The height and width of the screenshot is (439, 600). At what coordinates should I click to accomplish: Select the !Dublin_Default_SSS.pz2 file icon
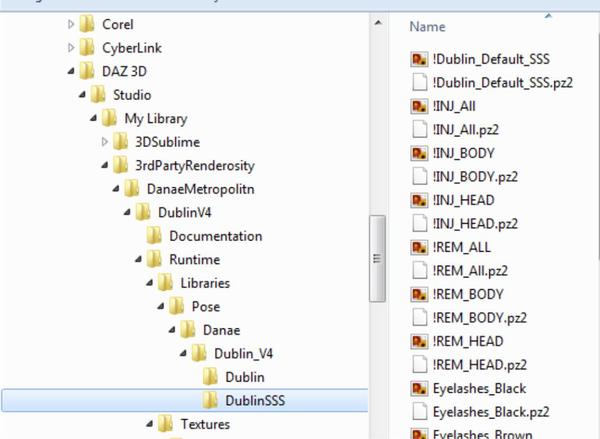[419, 83]
